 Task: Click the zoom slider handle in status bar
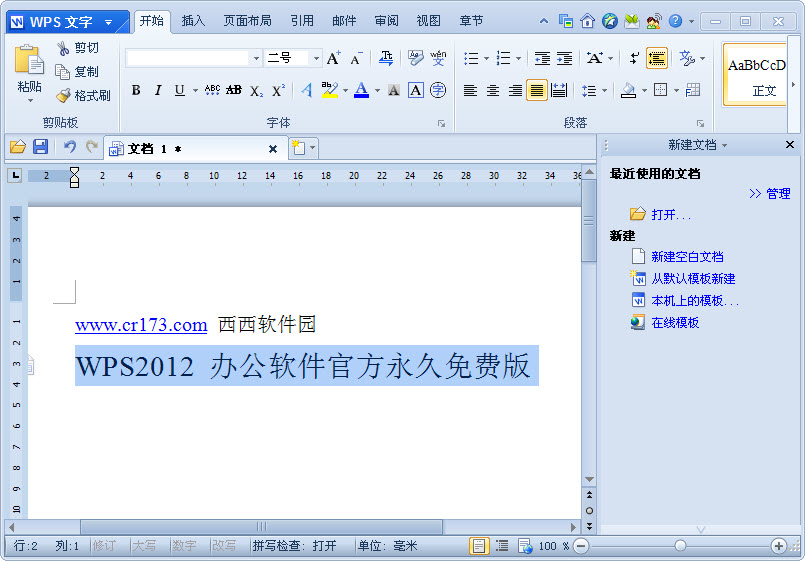click(680, 546)
